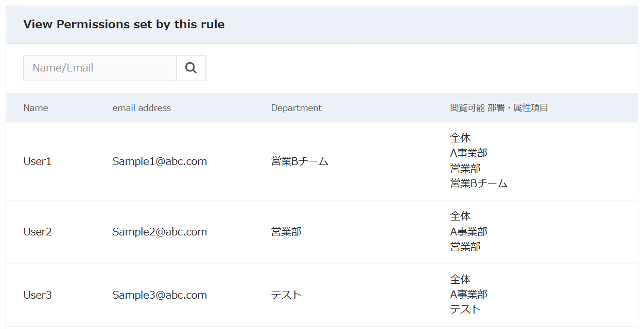This screenshot has height=329, width=644.
Task: Click the email address column header
Action: point(142,107)
